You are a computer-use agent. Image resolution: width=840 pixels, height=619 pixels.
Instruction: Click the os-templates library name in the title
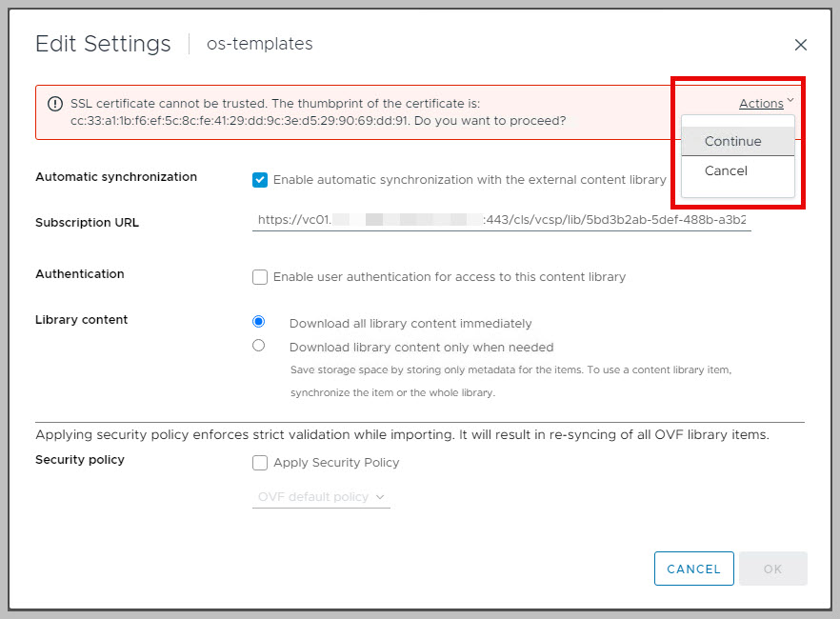point(260,44)
